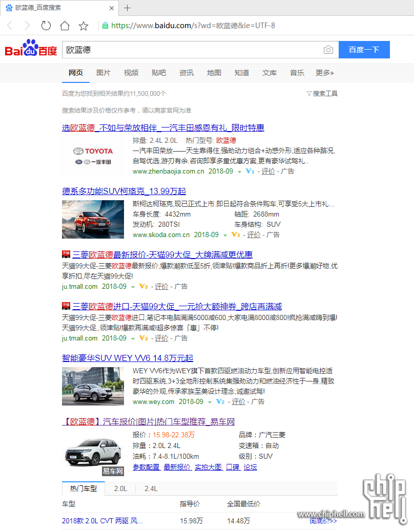Viewport: 414px width, 532px height.
Task: Click 论坛 link
Action: 251,467
